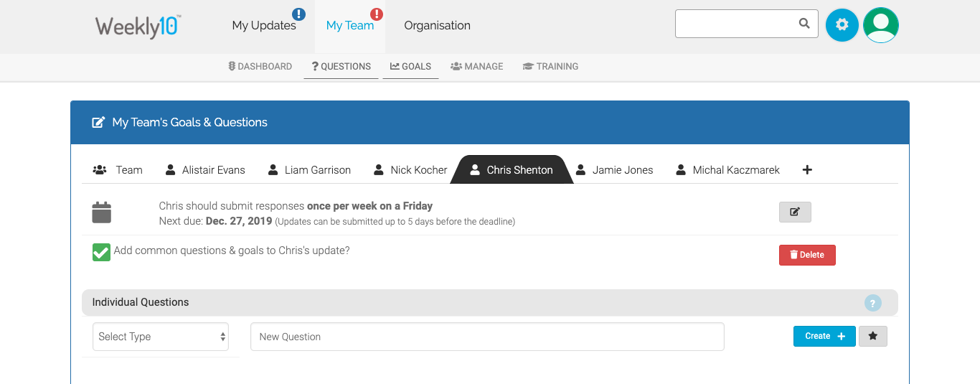The height and width of the screenshot is (384, 980).
Task: Click the calendar schedule icon
Action: coord(102,212)
